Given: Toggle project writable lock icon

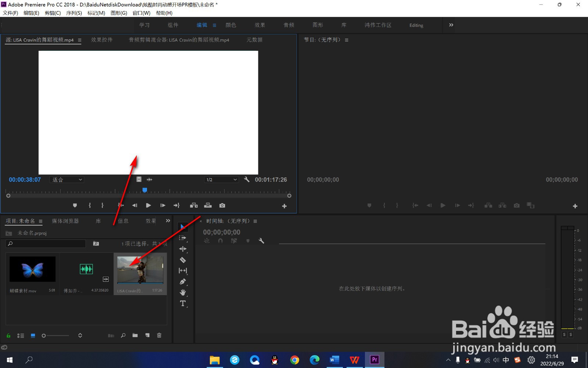Looking at the screenshot, I should click(8, 336).
